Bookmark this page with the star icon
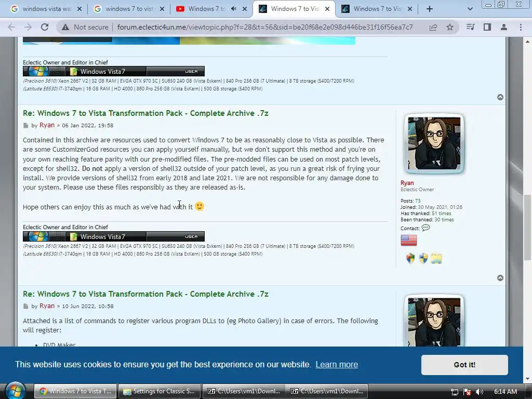Image resolution: width=532 pixels, height=399 pixels. 450,27
